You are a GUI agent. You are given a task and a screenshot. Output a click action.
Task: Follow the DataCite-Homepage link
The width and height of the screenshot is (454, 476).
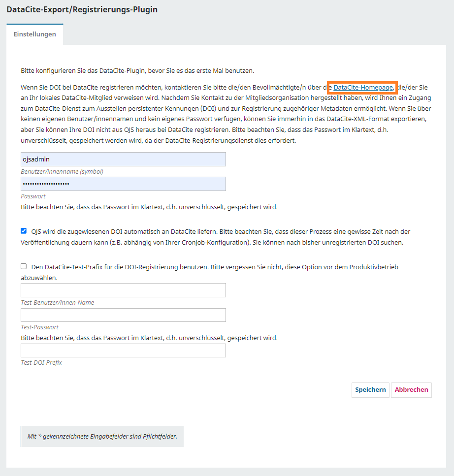[363, 88]
